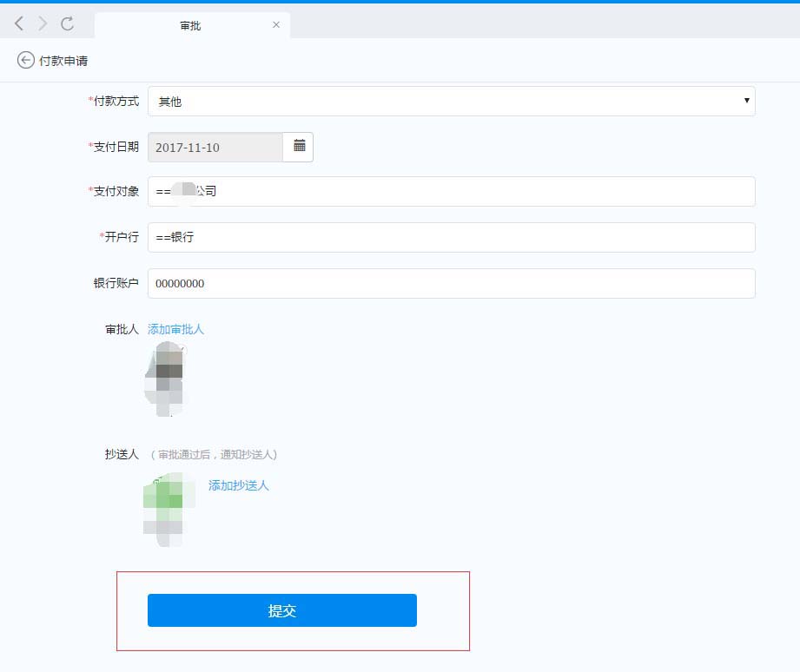Click the 支付对象 input field

452,191
